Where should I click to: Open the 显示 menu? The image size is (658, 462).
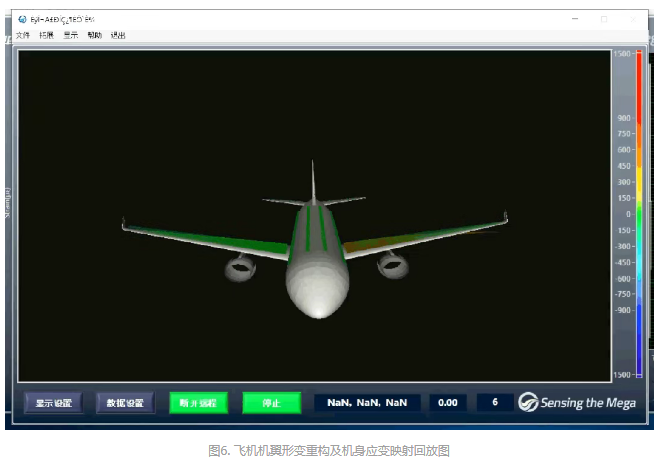71,35
